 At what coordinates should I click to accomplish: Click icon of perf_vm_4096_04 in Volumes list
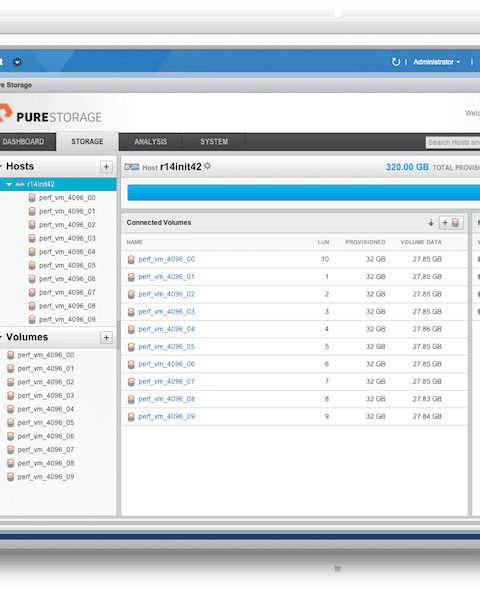click(11, 409)
